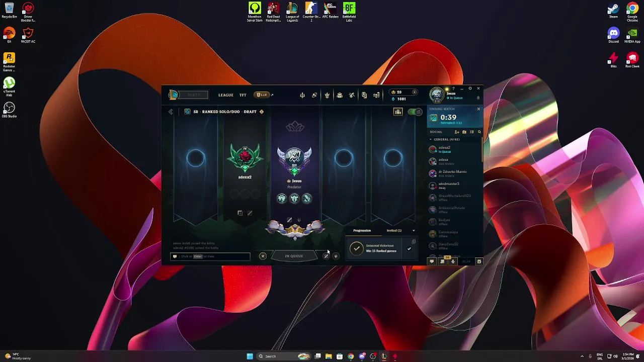
Task: Click the friend list view options icon
Action: [x=472, y=132]
